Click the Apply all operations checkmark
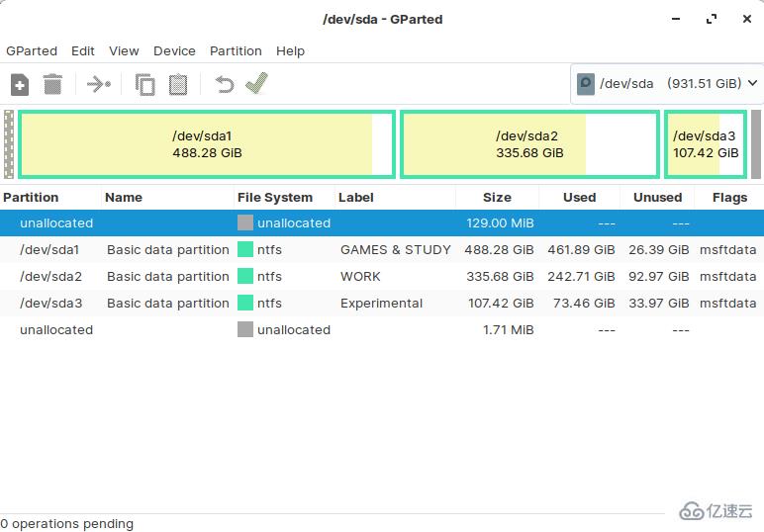The image size is (764, 532). coord(256,83)
